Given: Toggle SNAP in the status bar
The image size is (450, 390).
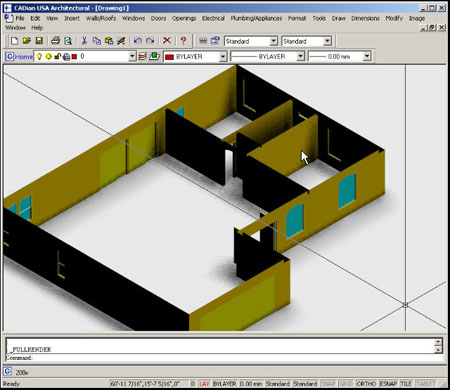Looking at the screenshot, I should click(328, 384).
